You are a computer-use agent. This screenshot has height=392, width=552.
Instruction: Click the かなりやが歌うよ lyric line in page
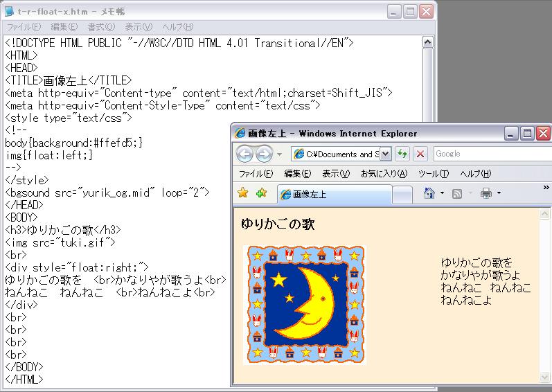(x=480, y=275)
